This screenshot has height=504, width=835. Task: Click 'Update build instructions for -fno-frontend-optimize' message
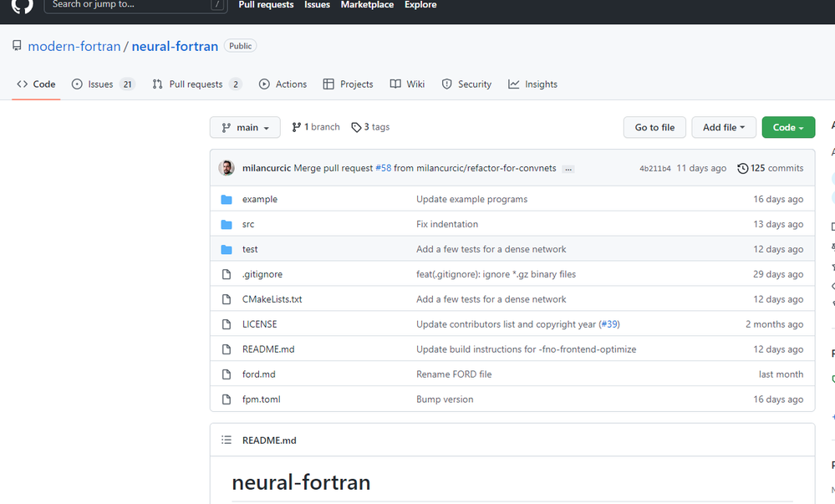point(526,349)
